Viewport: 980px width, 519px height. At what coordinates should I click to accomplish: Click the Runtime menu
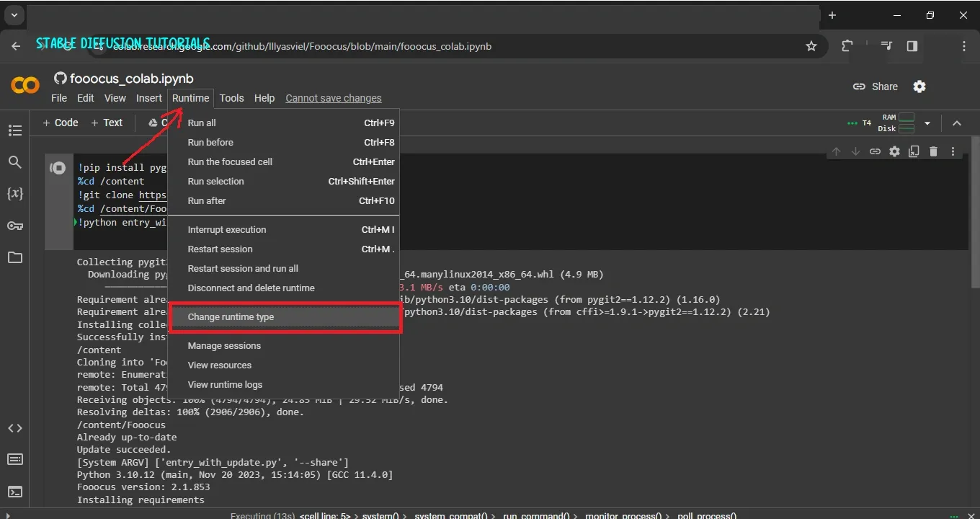[191, 98]
